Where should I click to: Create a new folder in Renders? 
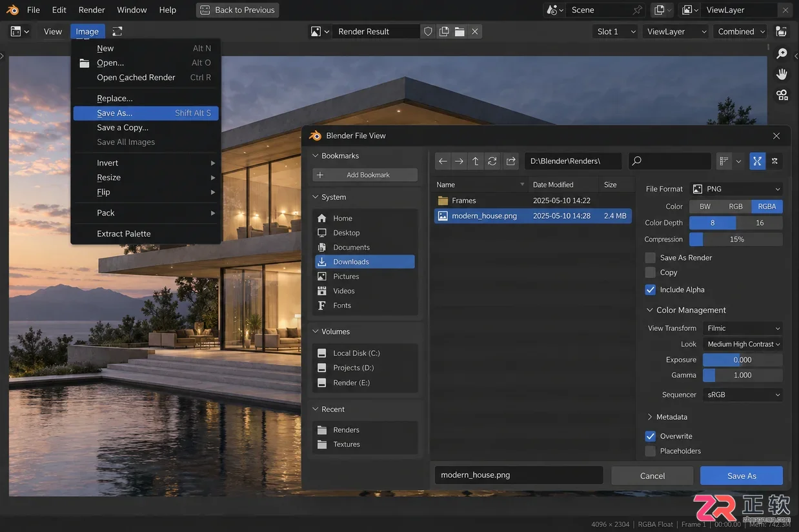click(x=511, y=161)
